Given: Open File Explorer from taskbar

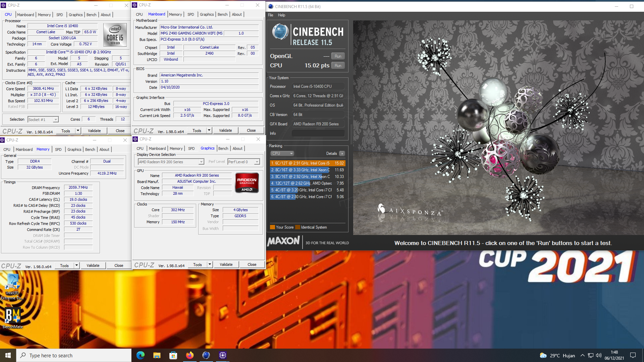Looking at the screenshot, I should click(x=157, y=355).
